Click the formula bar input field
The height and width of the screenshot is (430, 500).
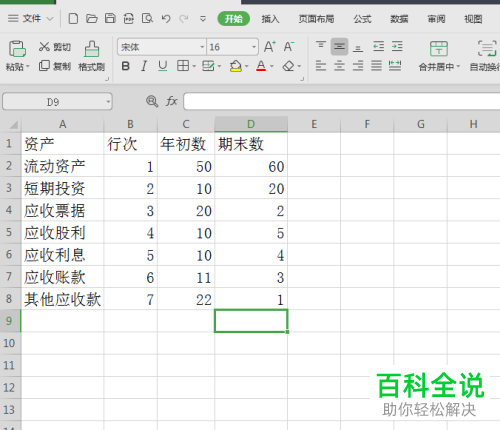(342, 101)
